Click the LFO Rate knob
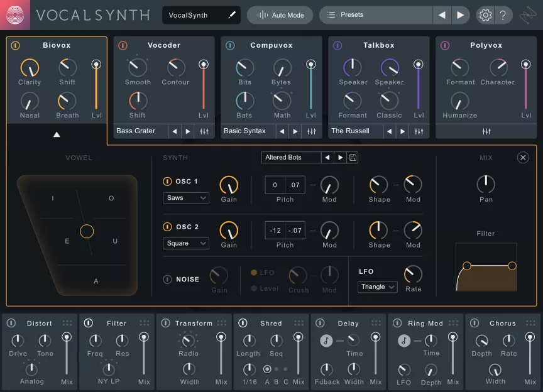 pos(413,275)
